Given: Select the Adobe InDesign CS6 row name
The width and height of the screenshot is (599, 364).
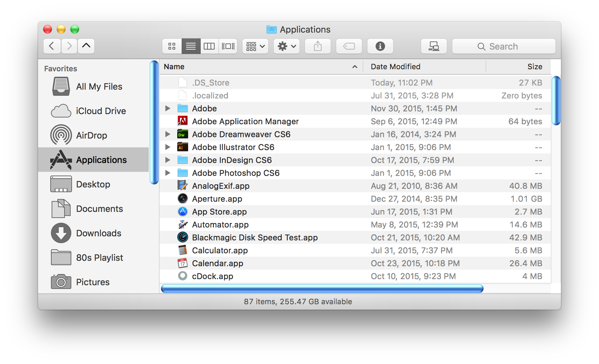Looking at the screenshot, I should click(232, 160).
